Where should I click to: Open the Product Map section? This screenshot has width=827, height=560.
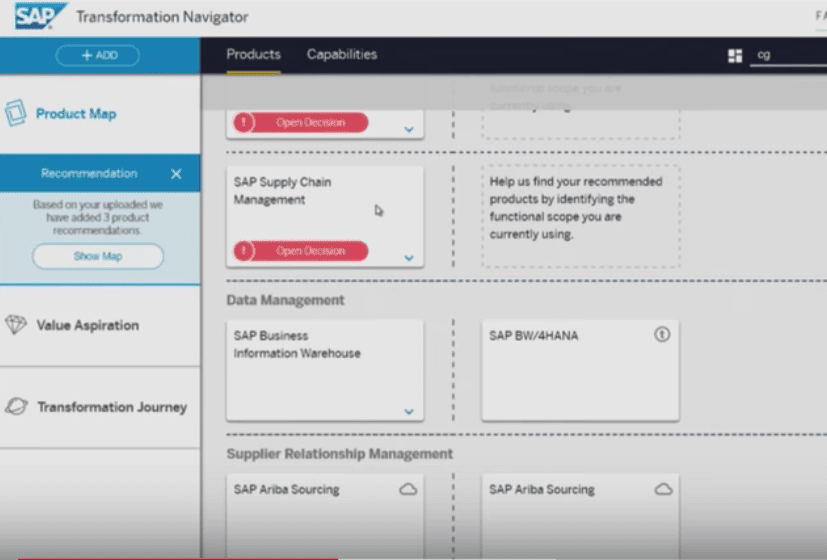click(100, 114)
